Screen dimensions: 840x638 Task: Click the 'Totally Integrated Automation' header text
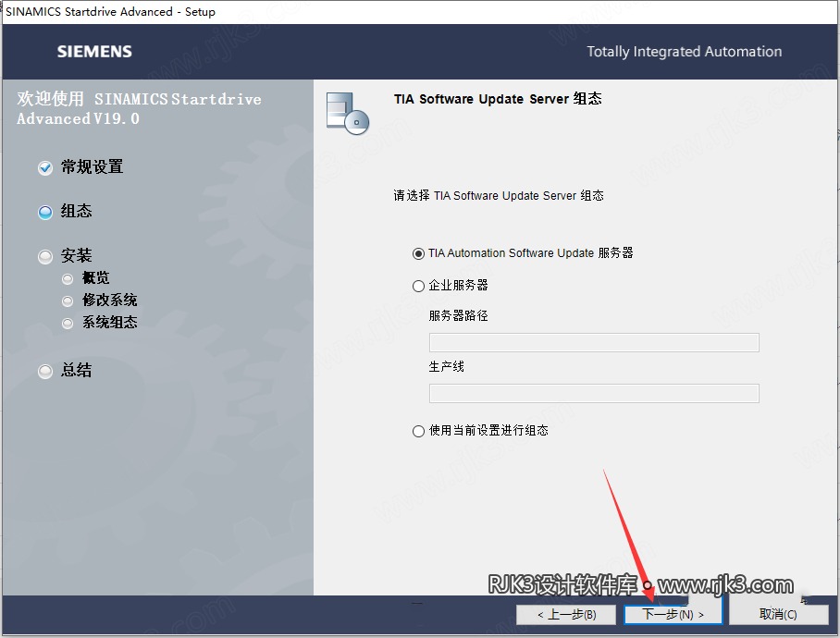(684, 52)
